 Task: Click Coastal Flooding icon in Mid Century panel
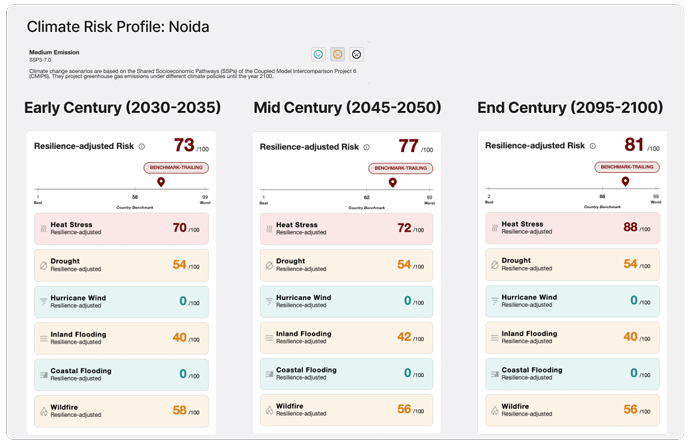[x=267, y=374]
